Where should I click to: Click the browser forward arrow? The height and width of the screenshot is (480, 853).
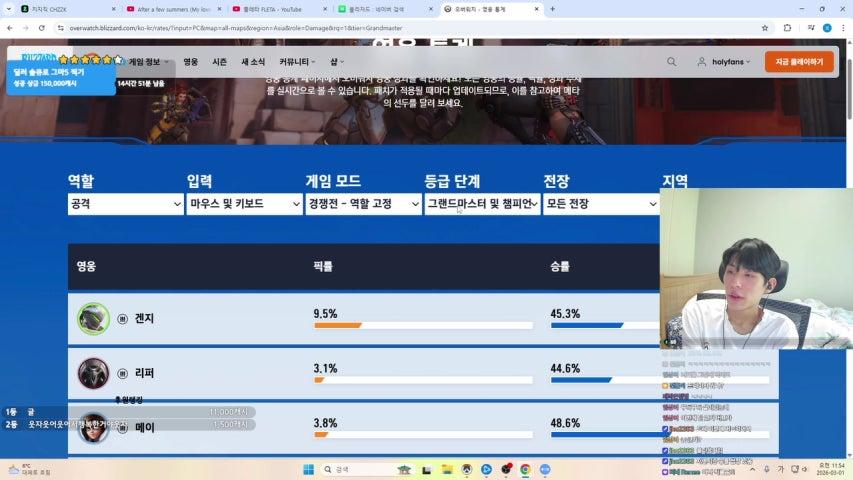click(26, 28)
